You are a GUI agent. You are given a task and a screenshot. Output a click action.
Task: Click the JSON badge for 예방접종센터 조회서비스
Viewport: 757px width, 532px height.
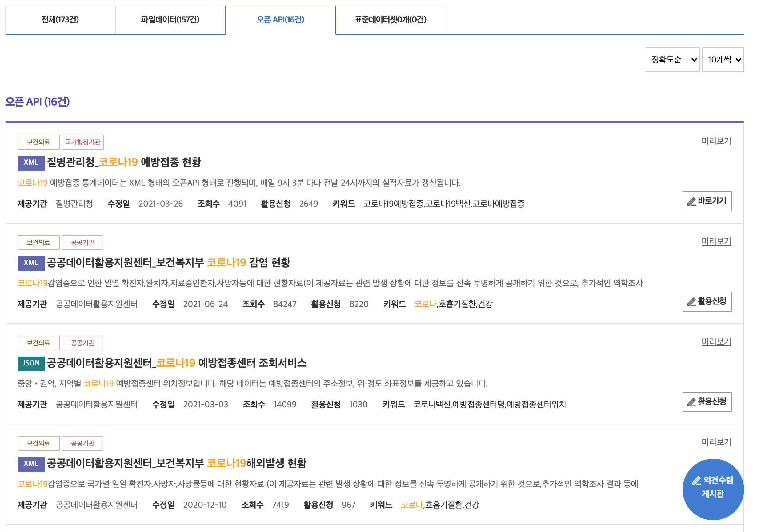[31, 363]
